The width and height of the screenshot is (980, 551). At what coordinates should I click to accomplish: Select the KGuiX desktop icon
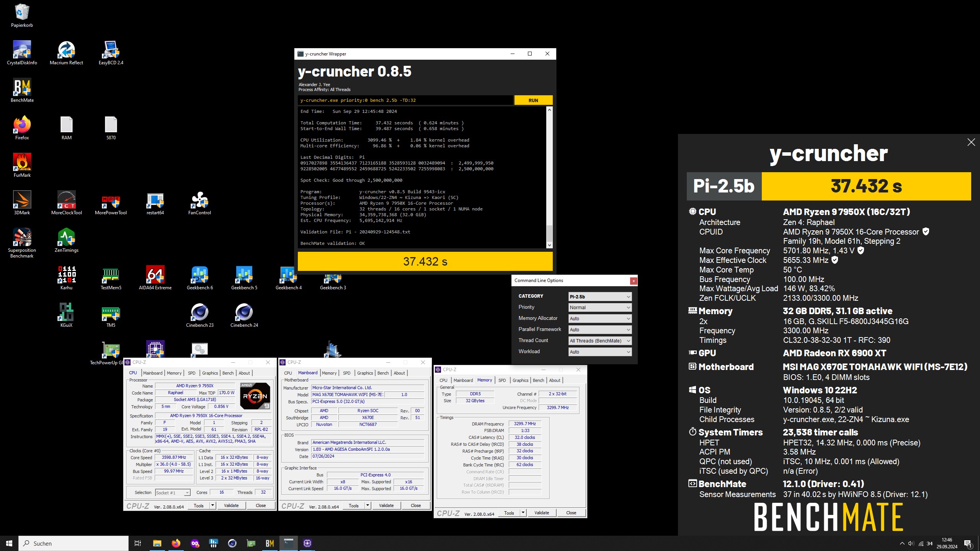[x=66, y=316]
